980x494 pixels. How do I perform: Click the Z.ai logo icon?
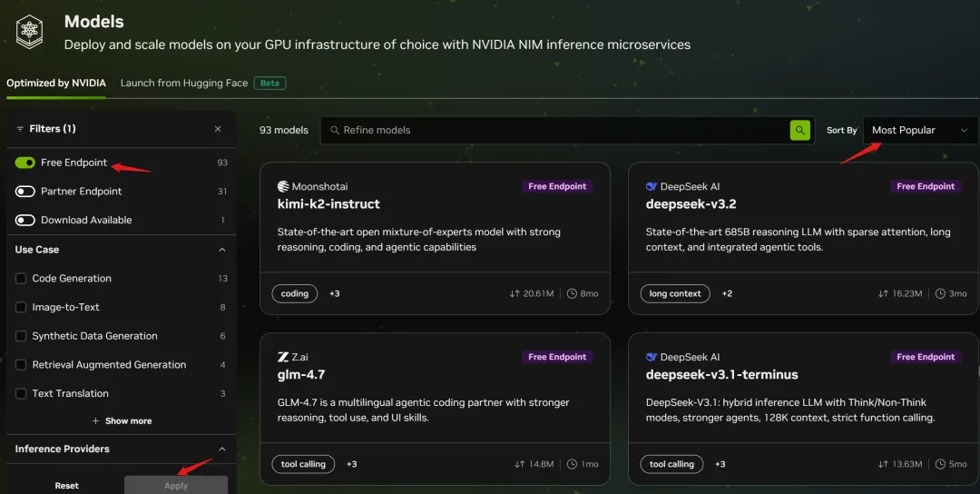[283, 357]
